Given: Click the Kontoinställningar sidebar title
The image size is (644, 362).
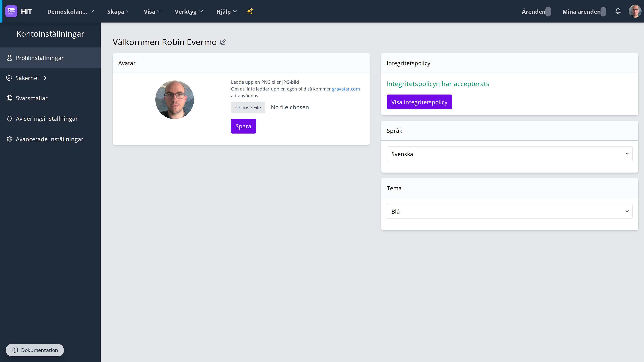Looking at the screenshot, I should (50, 34).
